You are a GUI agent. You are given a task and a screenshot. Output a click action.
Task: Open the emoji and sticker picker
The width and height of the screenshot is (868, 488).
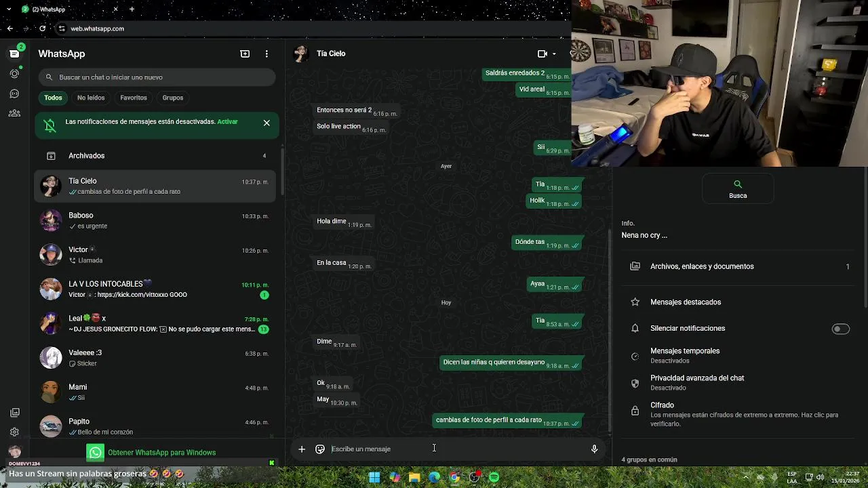pos(320,449)
